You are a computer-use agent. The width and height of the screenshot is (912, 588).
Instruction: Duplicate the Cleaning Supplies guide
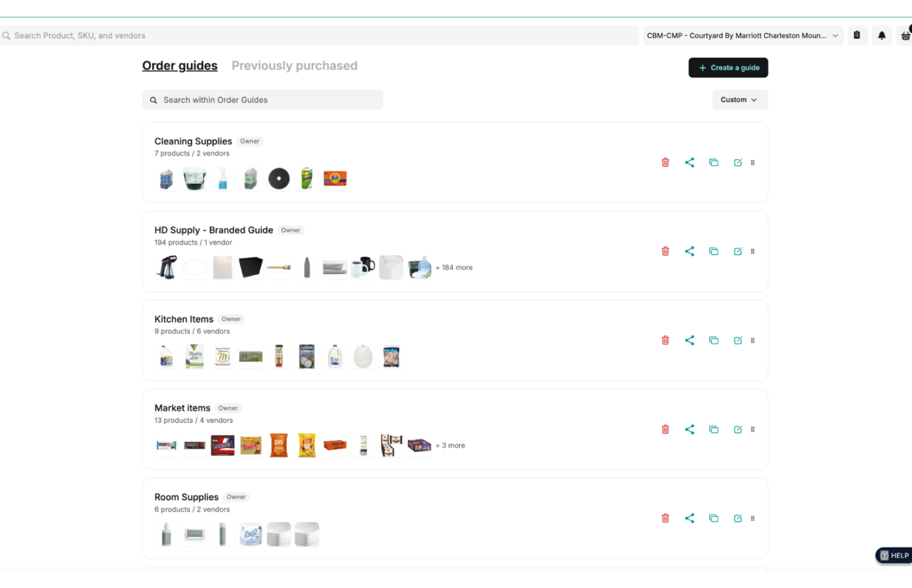(x=714, y=162)
